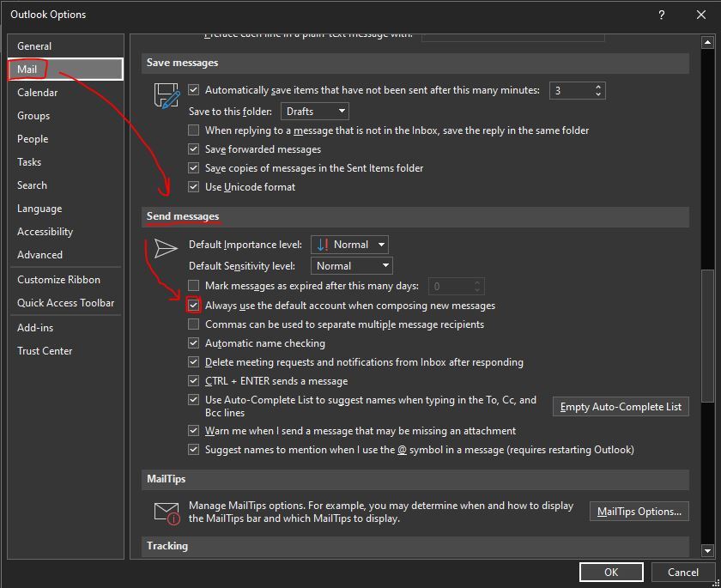The width and height of the screenshot is (721, 588).
Task: Click the MailTips envelope icon
Action: click(167, 513)
